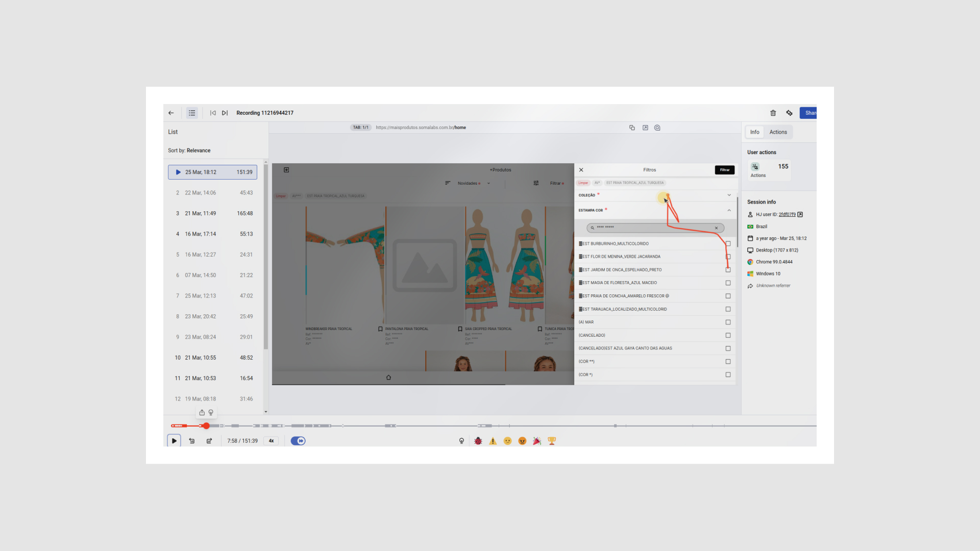Open HJ user ID 2fdf07f9 link
This screenshot has width=980, height=551.
click(787, 214)
